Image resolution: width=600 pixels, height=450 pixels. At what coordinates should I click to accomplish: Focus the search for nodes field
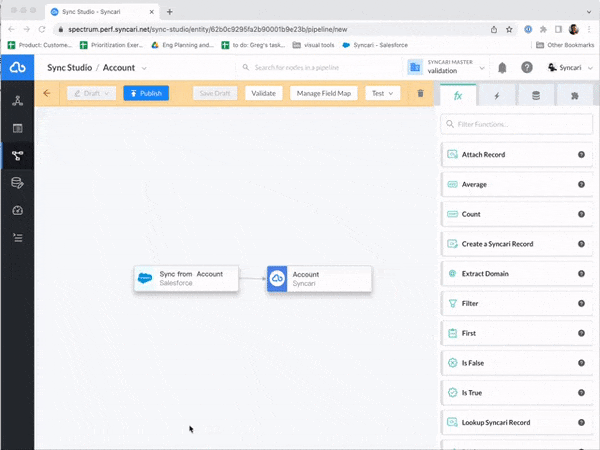[x=318, y=68]
